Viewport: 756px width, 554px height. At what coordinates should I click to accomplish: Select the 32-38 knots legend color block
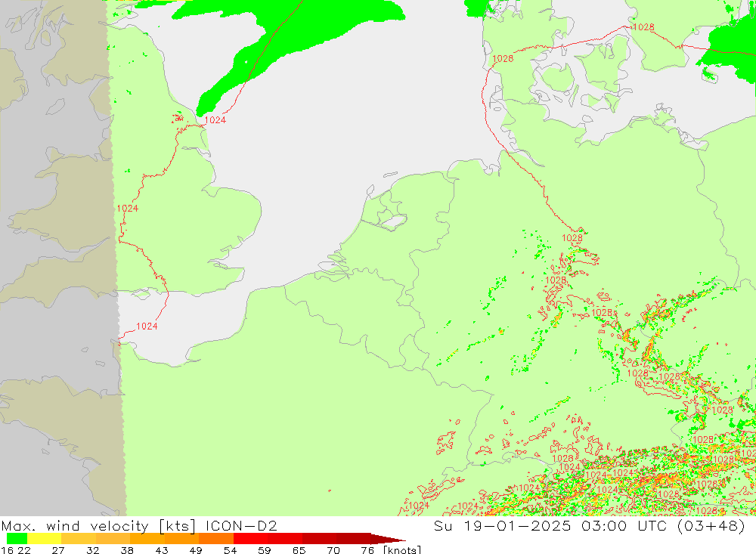(113, 539)
